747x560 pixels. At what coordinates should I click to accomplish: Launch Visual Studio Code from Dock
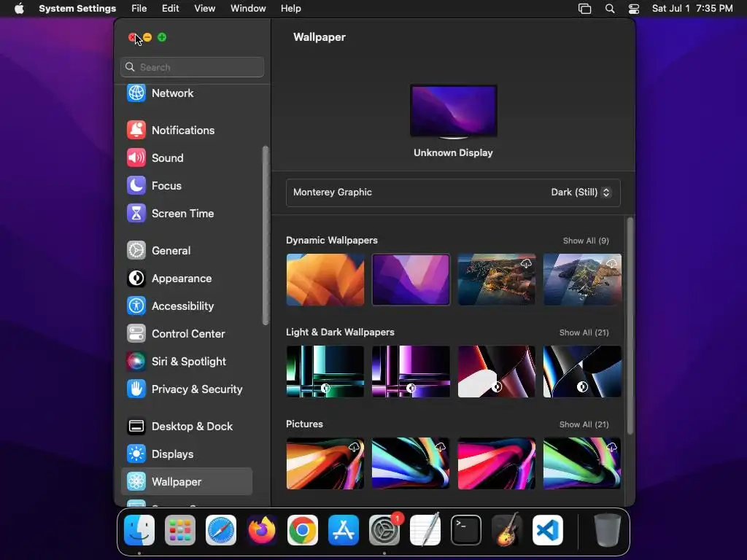pos(548,530)
